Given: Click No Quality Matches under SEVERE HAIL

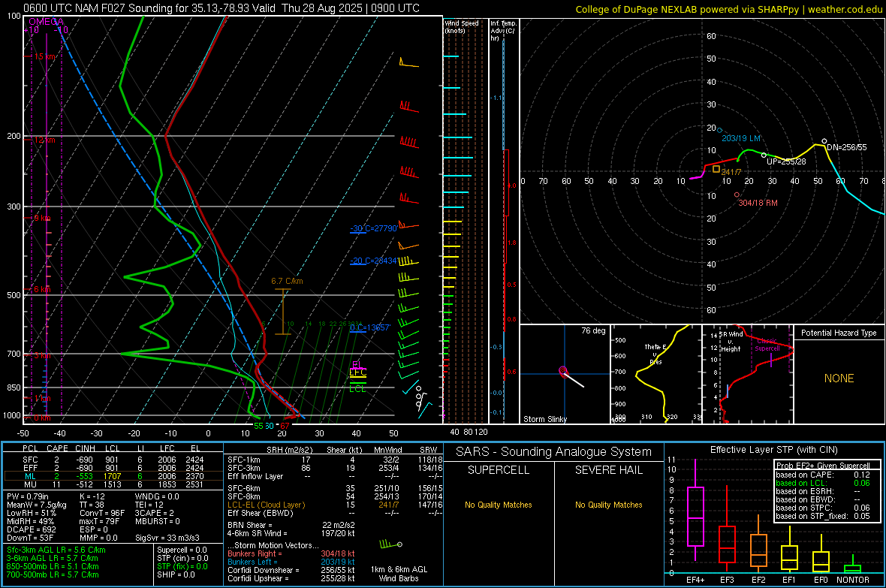Looking at the screenshot, I should [x=608, y=505].
